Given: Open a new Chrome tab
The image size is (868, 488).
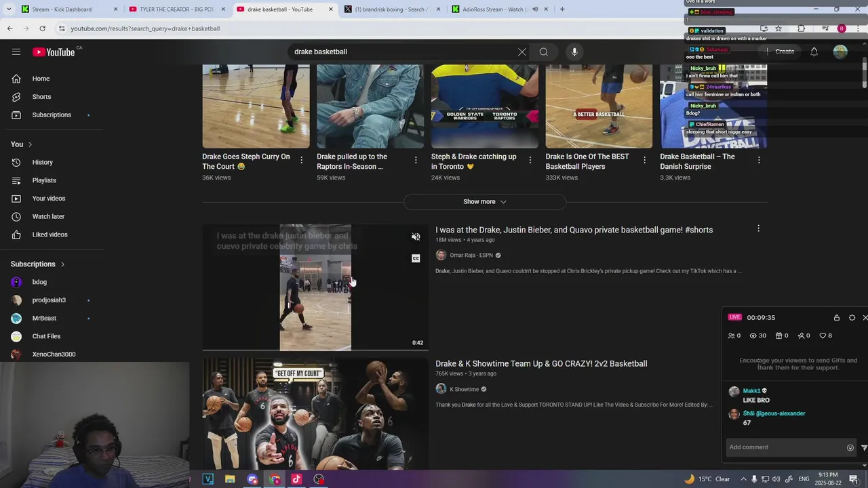Looking at the screenshot, I should coord(562,9).
